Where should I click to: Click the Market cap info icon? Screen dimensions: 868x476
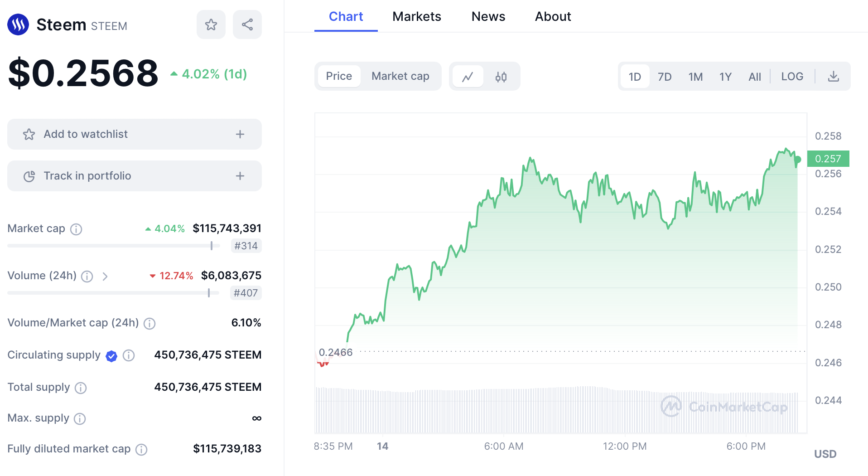(x=76, y=229)
